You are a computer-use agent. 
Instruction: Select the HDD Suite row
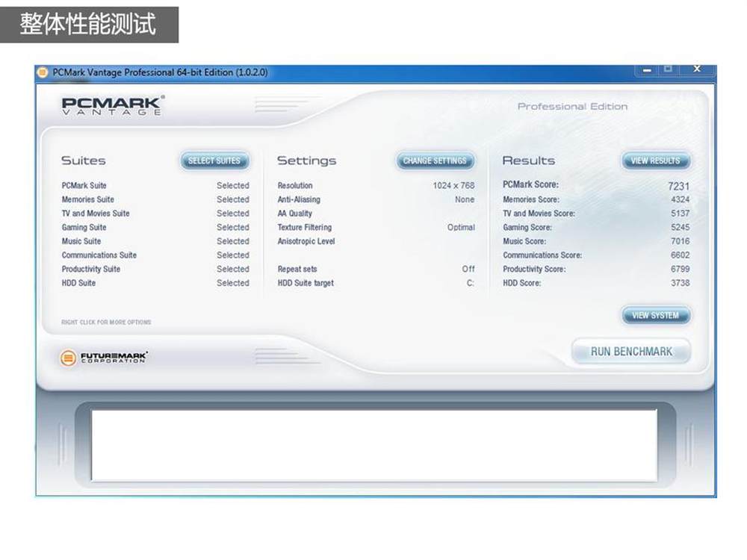click(155, 283)
